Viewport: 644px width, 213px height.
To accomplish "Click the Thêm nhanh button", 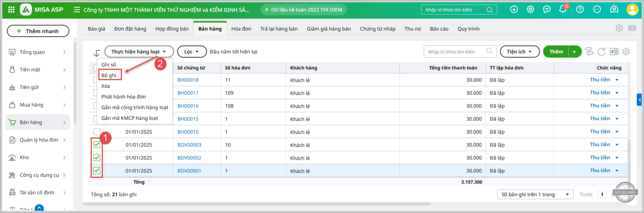I will pos(38,31).
